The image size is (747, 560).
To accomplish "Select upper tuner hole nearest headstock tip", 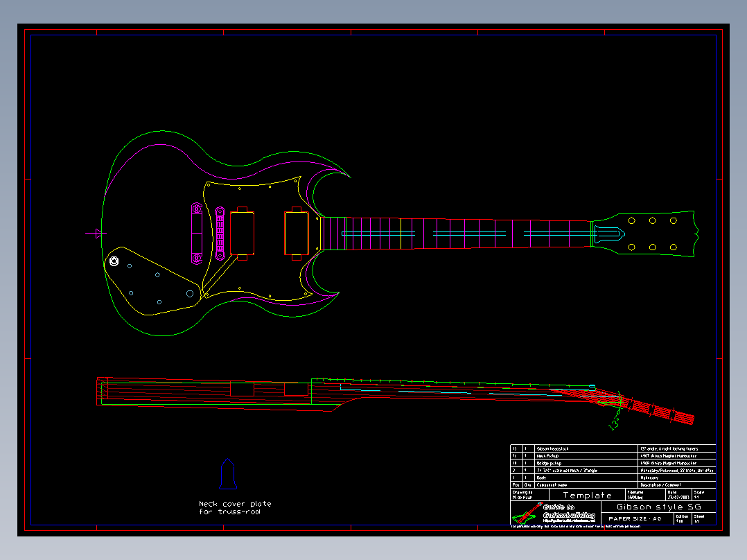I will (674, 220).
